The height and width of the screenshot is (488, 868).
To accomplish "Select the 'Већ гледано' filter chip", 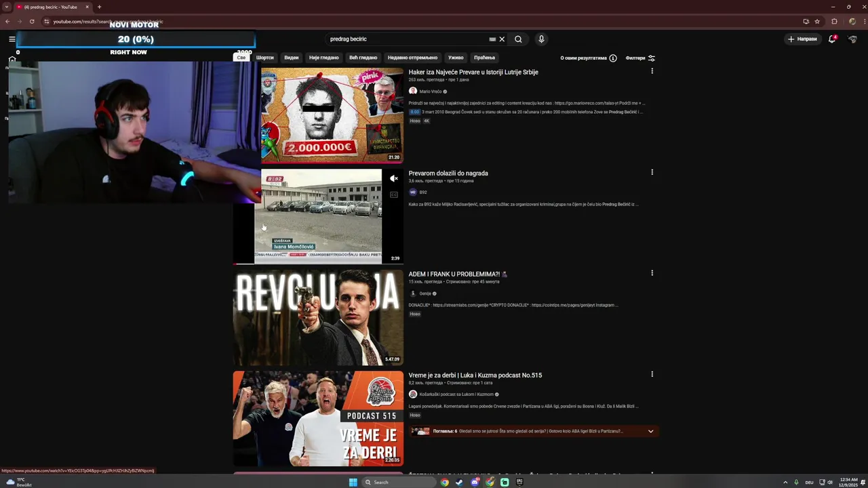I will point(363,58).
